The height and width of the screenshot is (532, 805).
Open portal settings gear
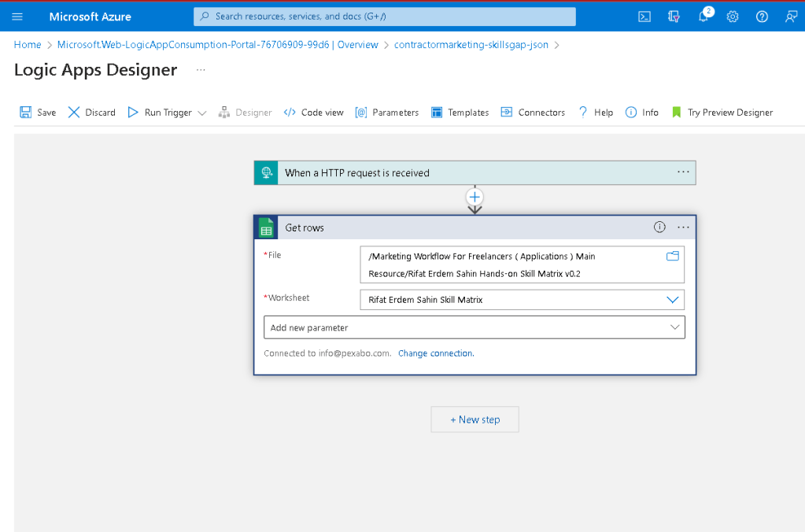tap(733, 17)
